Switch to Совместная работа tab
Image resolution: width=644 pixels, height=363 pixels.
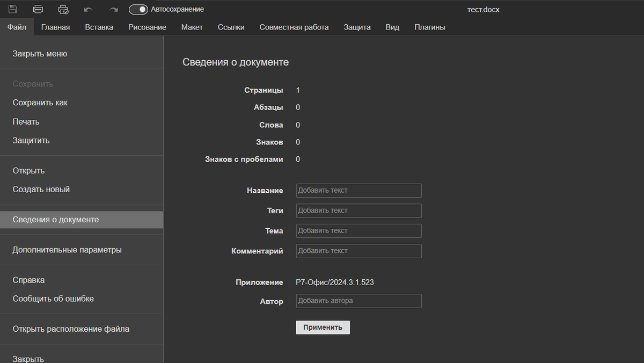pos(294,27)
